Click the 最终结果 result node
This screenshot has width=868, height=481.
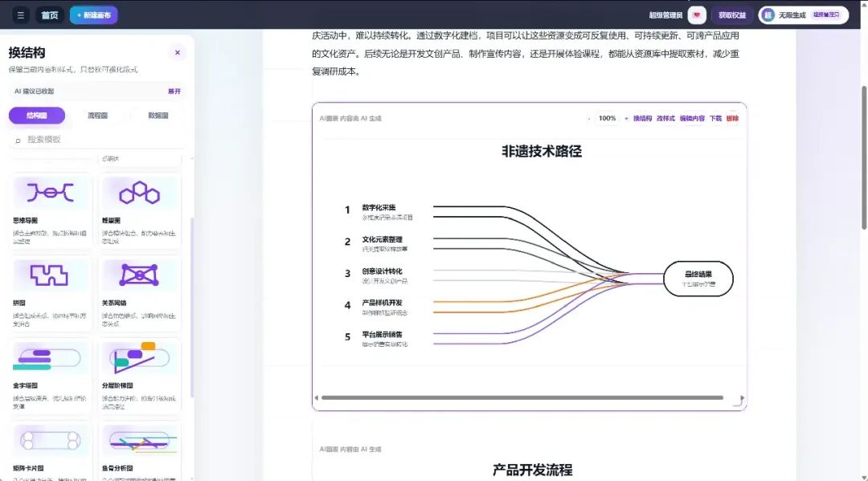(698, 279)
